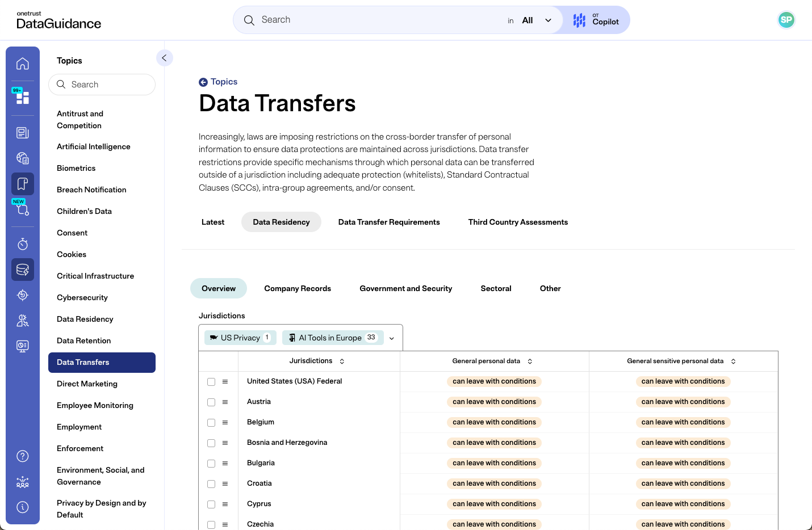
Task: Go back using the Topics link
Action: [x=218, y=82]
